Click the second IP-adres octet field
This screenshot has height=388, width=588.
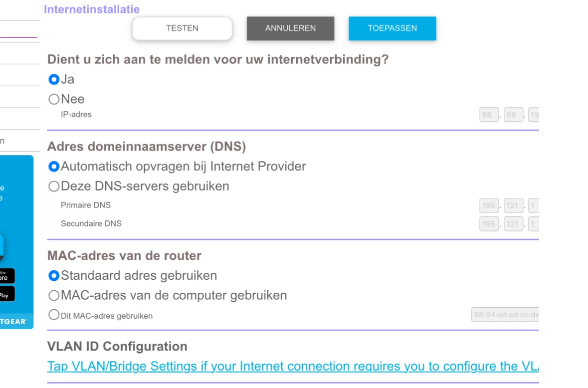(x=513, y=115)
